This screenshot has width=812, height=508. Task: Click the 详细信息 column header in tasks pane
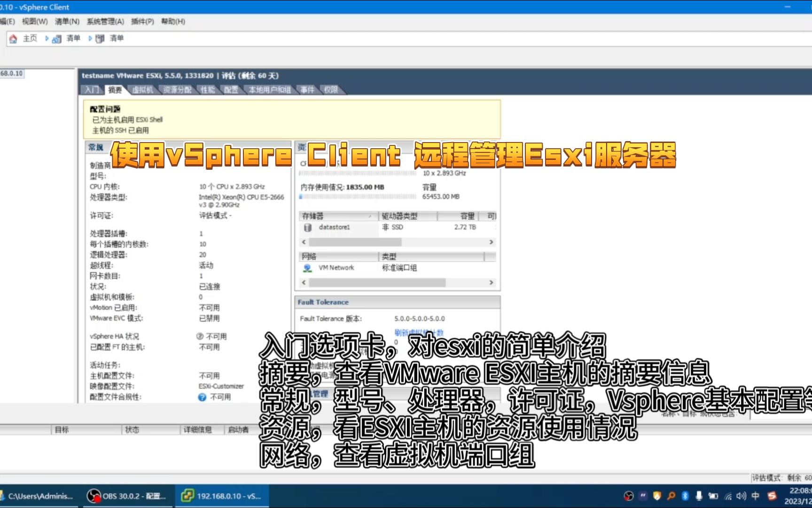tap(202, 430)
